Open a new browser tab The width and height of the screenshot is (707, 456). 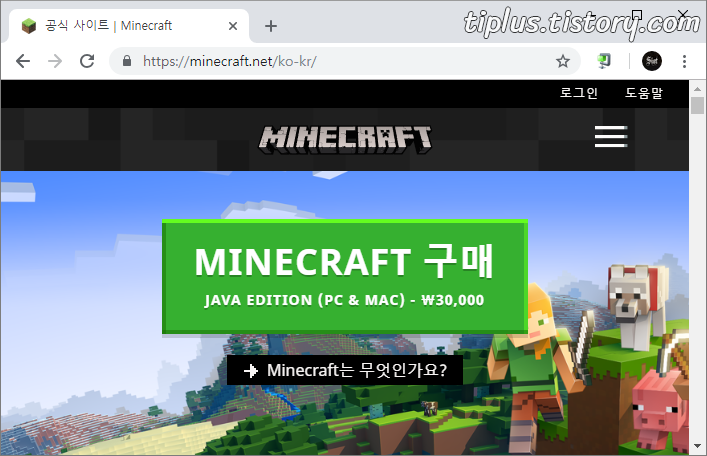coord(271,26)
